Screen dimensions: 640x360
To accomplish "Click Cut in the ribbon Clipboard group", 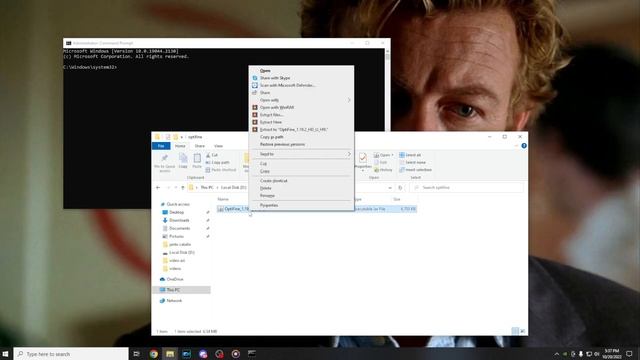I will [x=212, y=155].
